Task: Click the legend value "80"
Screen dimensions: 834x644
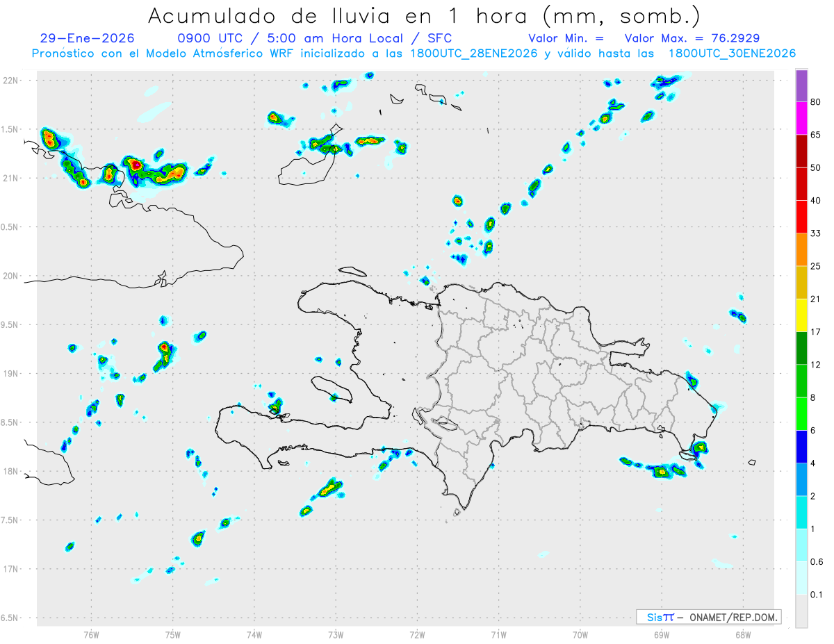Action: click(x=816, y=102)
